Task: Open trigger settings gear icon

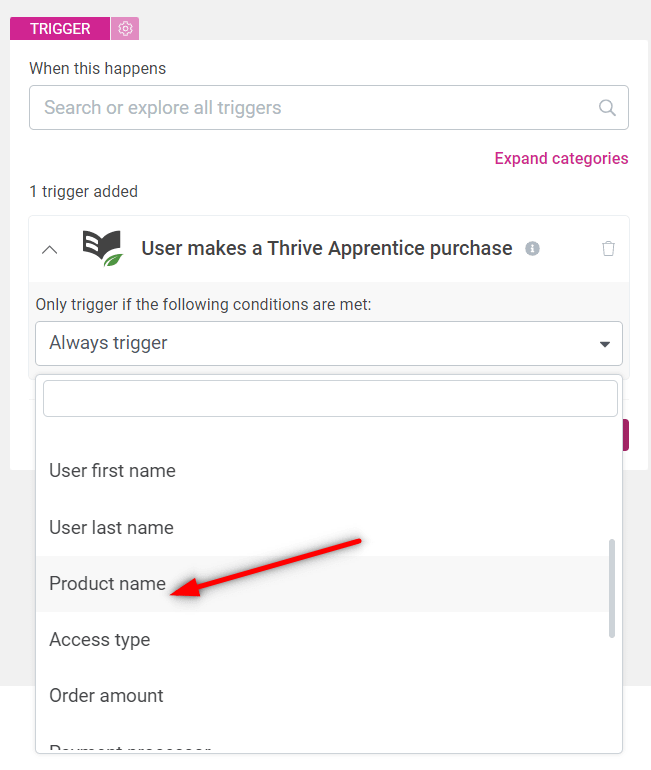Action: 125,29
